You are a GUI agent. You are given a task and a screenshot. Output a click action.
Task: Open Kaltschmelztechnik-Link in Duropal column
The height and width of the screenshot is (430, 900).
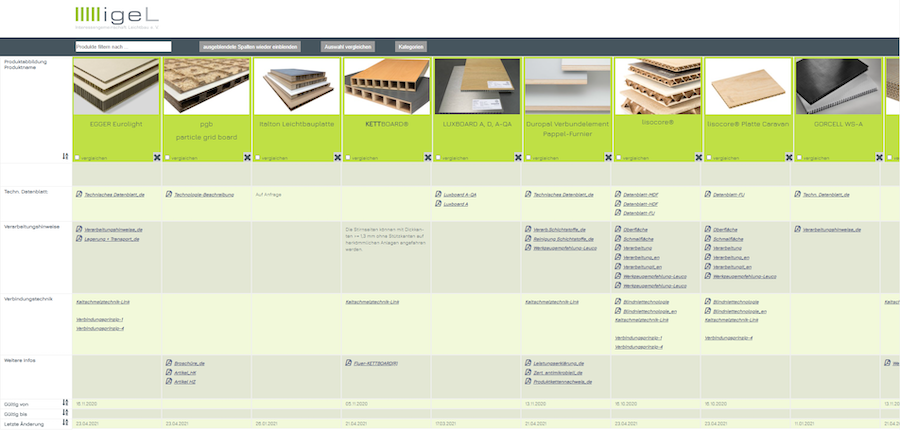[x=552, y=302]
